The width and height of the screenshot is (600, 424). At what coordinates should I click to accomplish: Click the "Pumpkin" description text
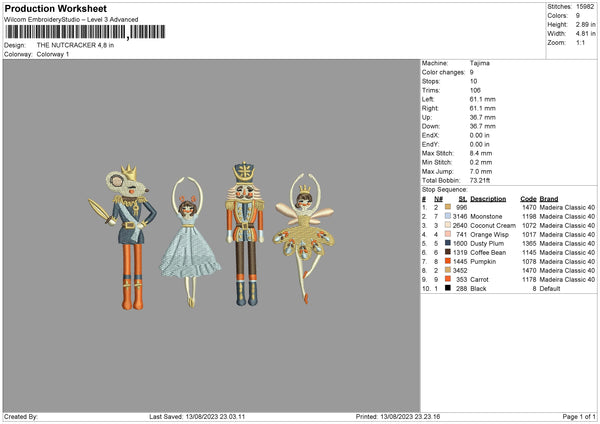(x=483, y=262)
